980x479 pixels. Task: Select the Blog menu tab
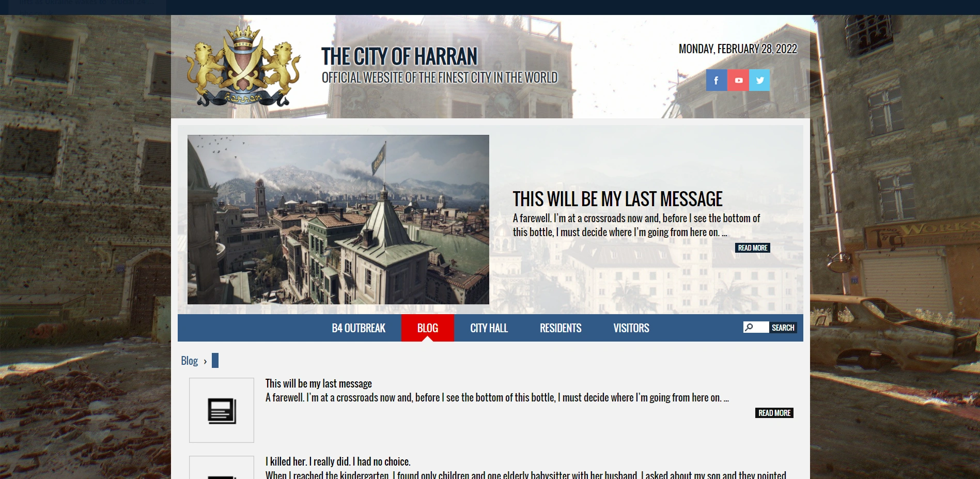(428, 328)
